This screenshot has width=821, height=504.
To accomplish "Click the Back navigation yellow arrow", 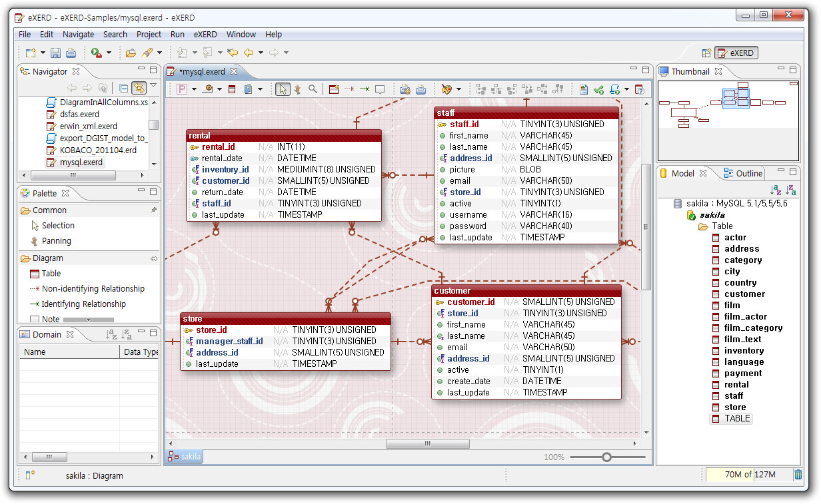I will [x=248, y=53].
